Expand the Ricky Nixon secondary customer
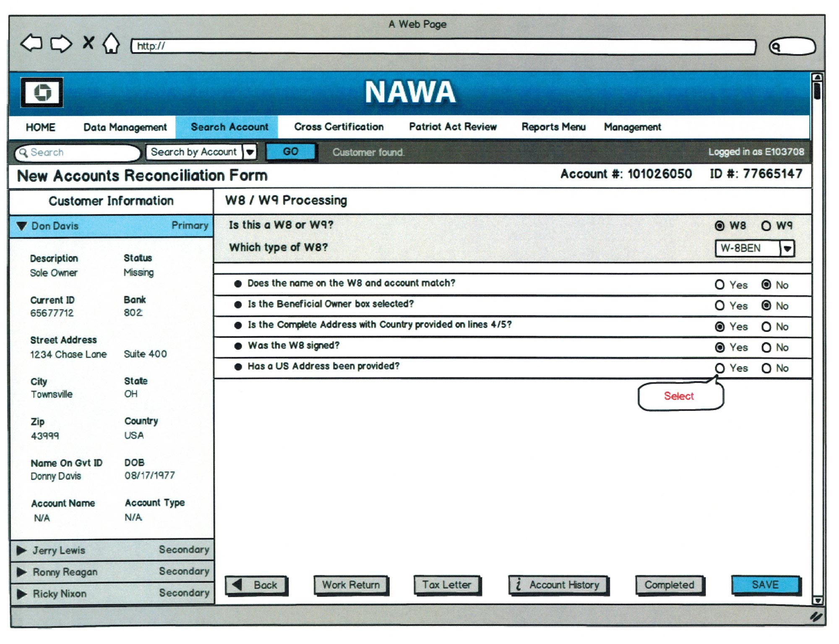This screenshot has width=839, height=644. (22, 594)
